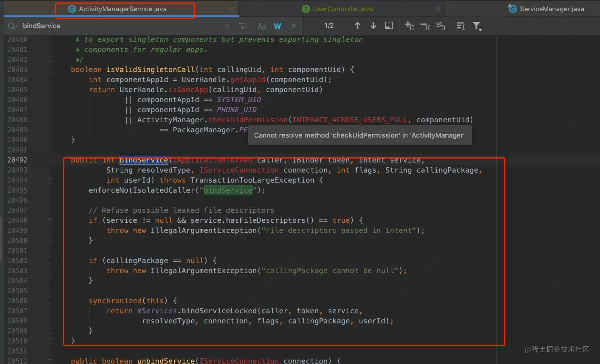This screenshot has height=364, width=600.
Task: Collapse bindService body fold marker at line 20494
Action: (x=50, y=180)
